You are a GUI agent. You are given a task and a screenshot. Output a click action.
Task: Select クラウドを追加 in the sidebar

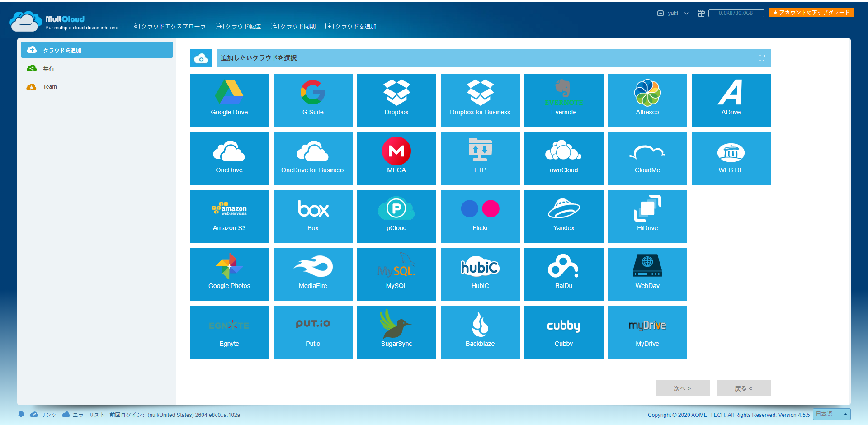[97, 50]
